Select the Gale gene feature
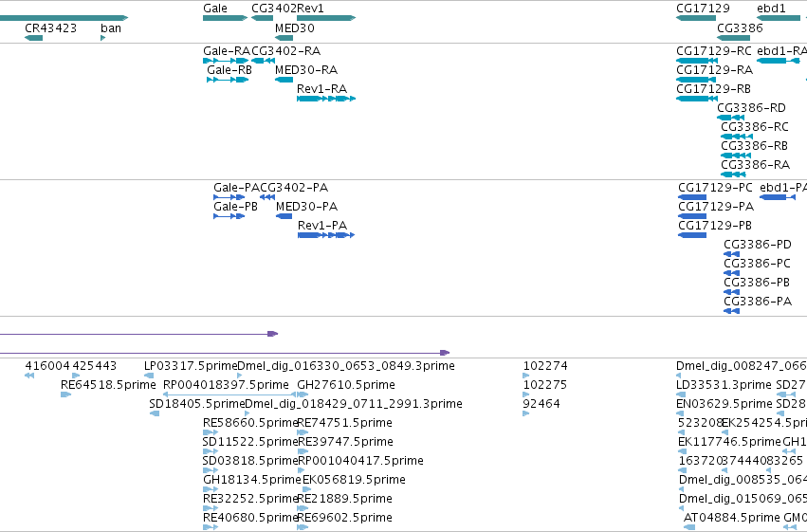 point(225,19)
